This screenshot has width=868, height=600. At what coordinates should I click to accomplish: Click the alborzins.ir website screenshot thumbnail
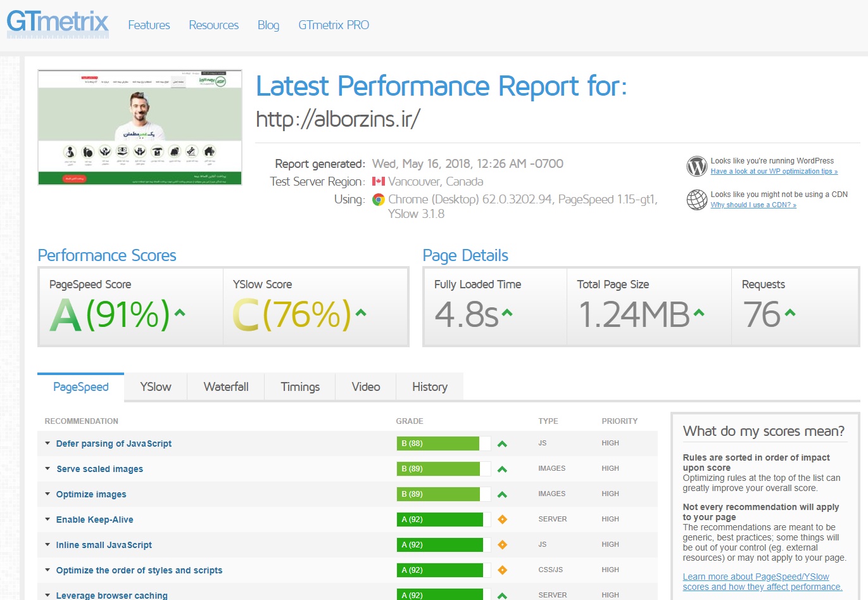coord(140,127)
